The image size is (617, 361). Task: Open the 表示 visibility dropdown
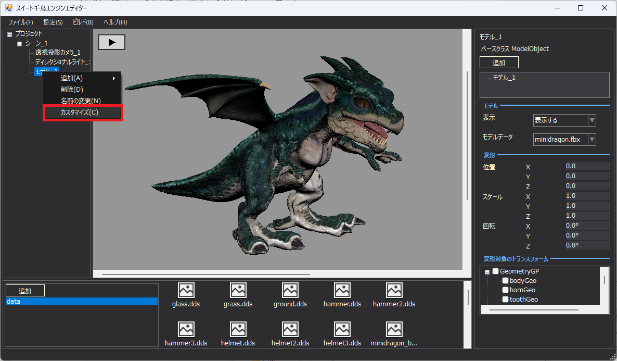tap(592, 120)
